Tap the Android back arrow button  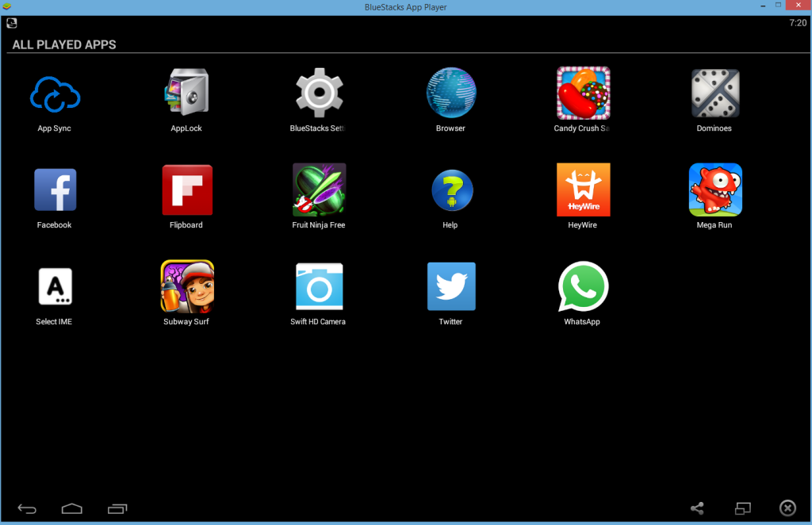point(27,508)
